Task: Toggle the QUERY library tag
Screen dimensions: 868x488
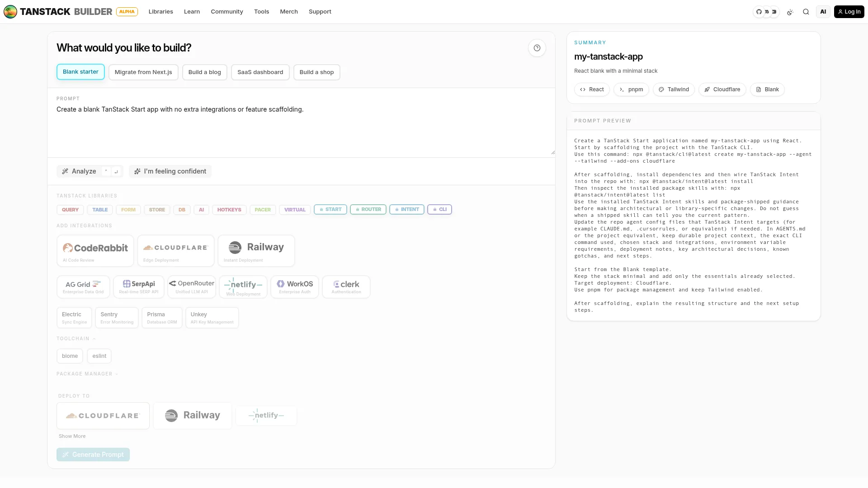Action: click(x=70, y=210)
